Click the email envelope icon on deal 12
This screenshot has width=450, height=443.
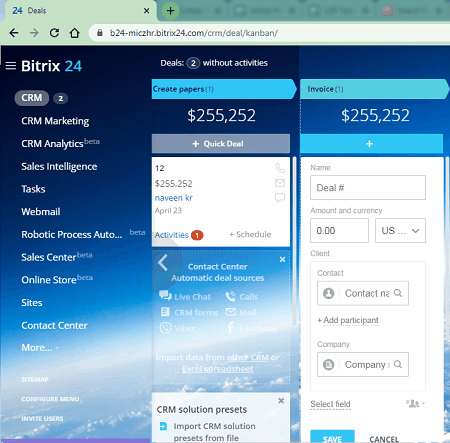coord(280,183)
